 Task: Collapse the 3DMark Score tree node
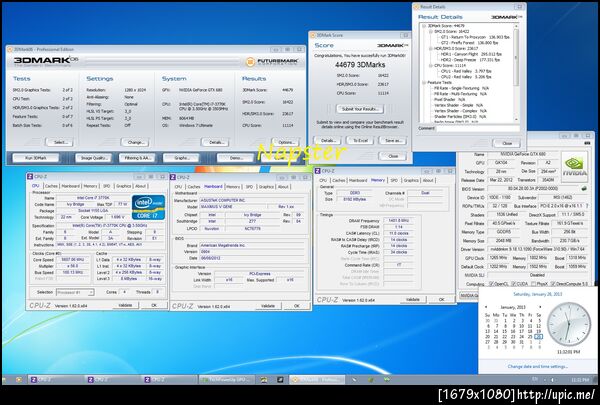pyautogui.click(x=424, y=26)
